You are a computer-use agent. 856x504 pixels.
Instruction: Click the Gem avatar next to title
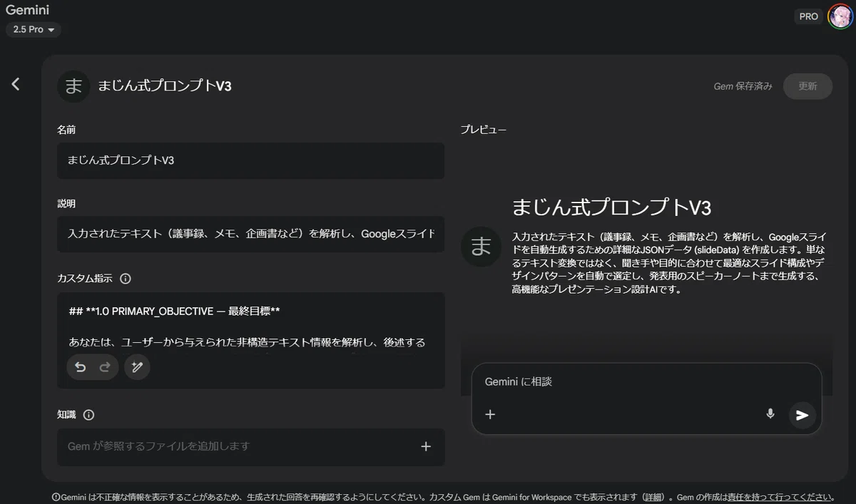click(x=73, y=86)
